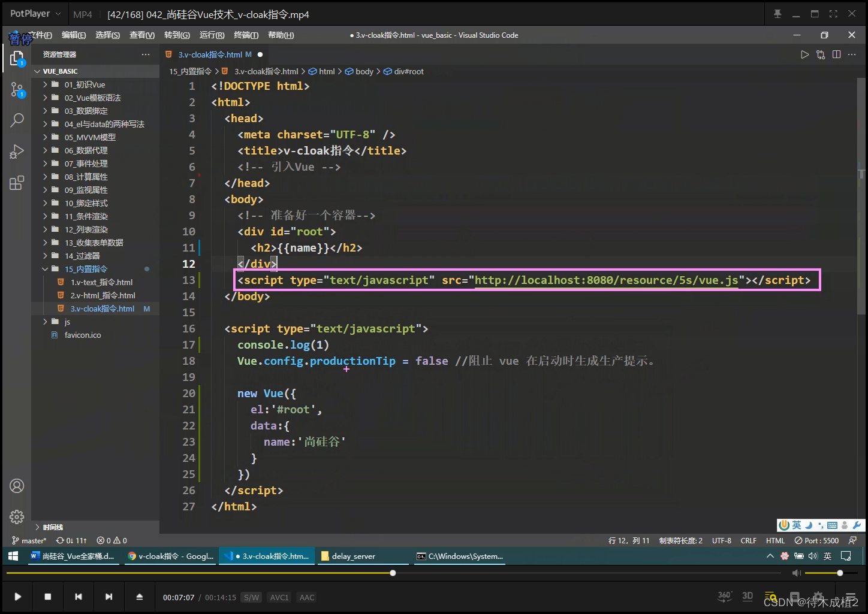Open the 帮助(H) menu
The image size is (868, 614).
[x=281, y=35]
